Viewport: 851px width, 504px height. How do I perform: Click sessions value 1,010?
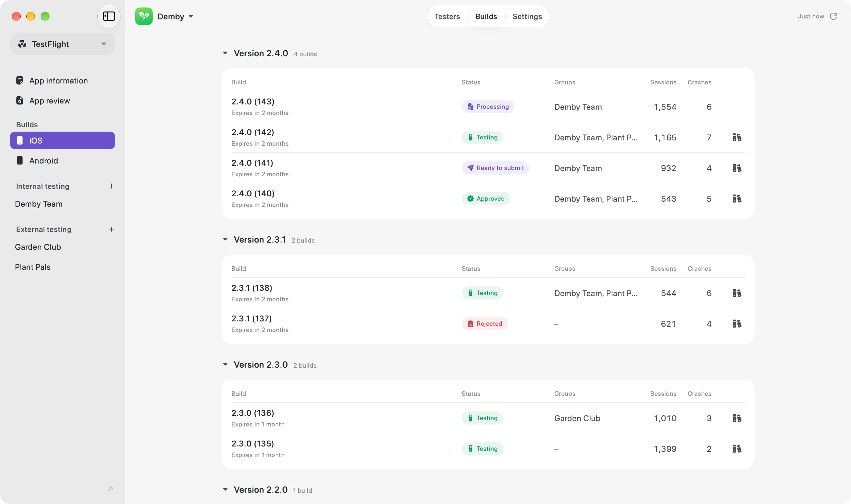tap(665, 418)
